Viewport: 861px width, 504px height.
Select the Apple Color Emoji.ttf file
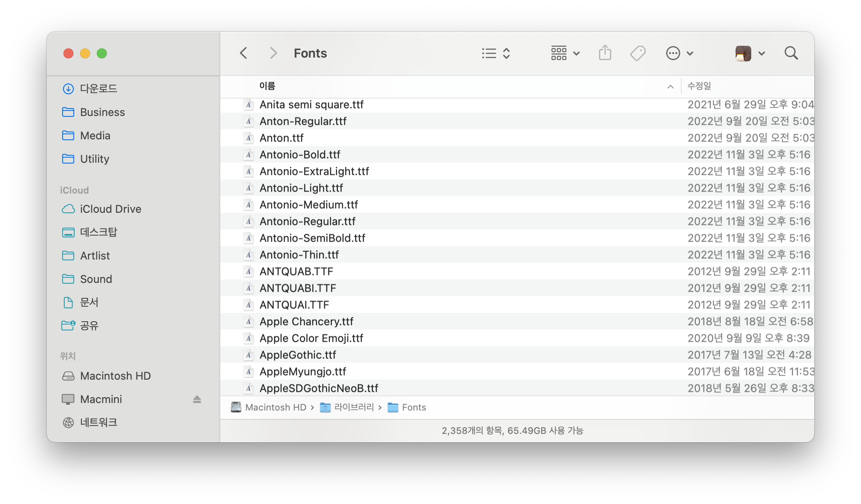311,338
